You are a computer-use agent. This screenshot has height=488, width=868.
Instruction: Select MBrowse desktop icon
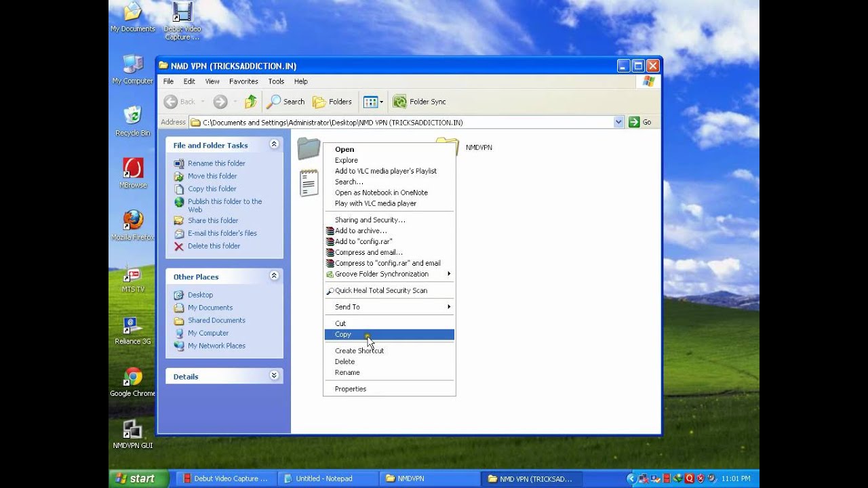(133, 173)
